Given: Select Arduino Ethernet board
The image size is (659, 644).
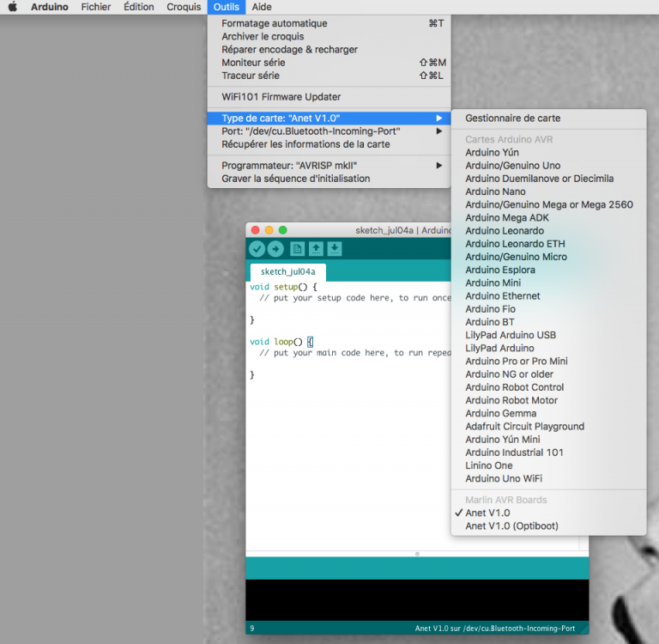Looking at the screenshot, I should pyautogui.click(x=548, y=295).
